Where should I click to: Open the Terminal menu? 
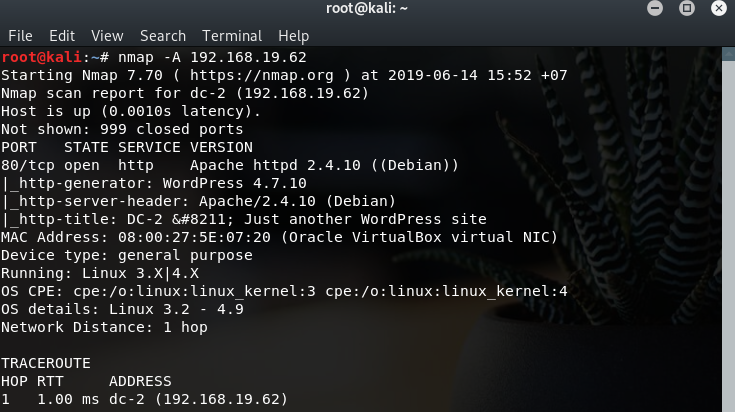(x=232, y=36)
